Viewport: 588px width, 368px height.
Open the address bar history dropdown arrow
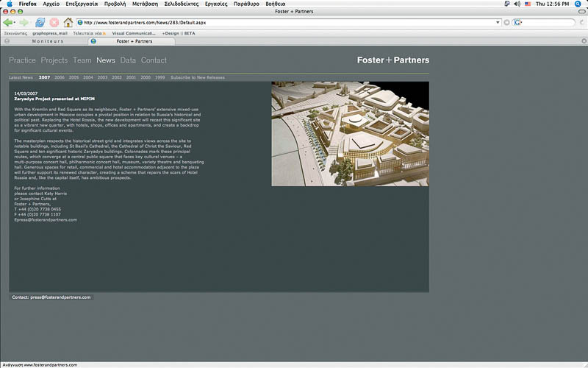coord(498,23)
